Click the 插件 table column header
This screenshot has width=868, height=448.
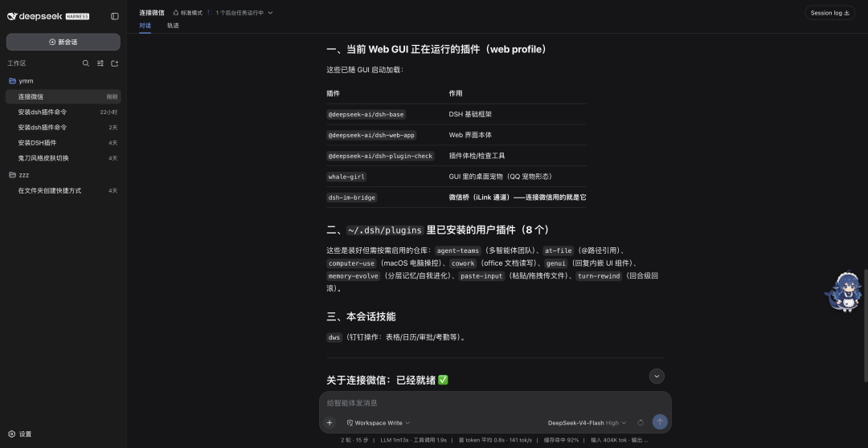[334, 93]
